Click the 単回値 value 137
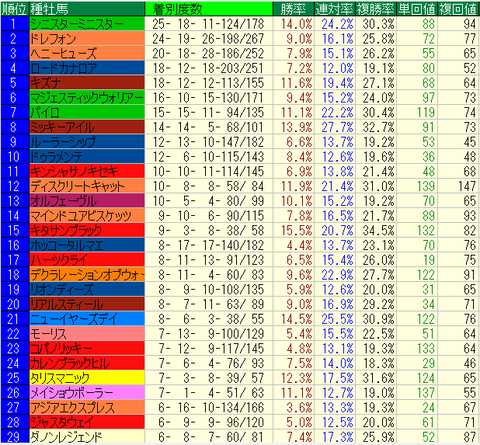 (417, 392)
